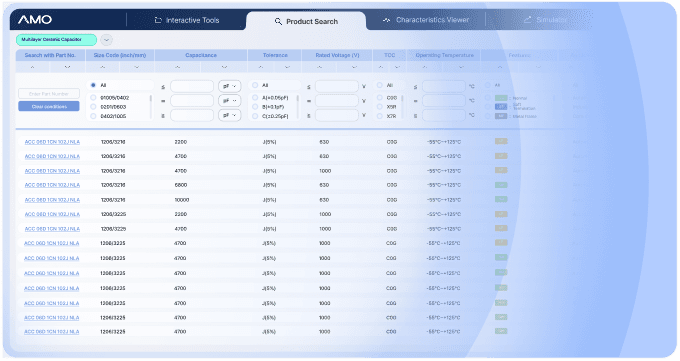Select TCC option C0G
Image resolution: width=680 pixels, height=361 pixels.
click(379, 98)
